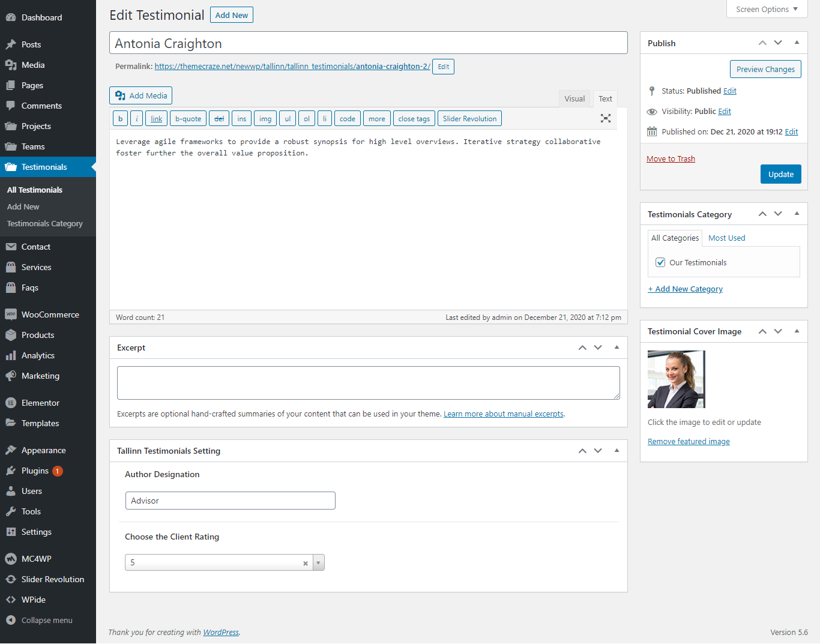The width and height of the screenshot is (820, 644).
Task: Toggle the Excerpt panel collapse triangle
Action: point(617,348)
